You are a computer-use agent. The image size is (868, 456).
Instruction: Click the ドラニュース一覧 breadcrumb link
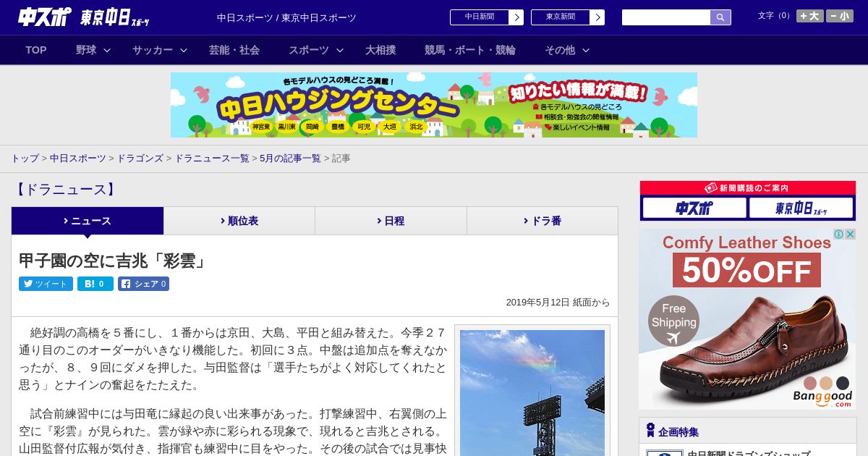pyautogui.click(x=212, y=158)
